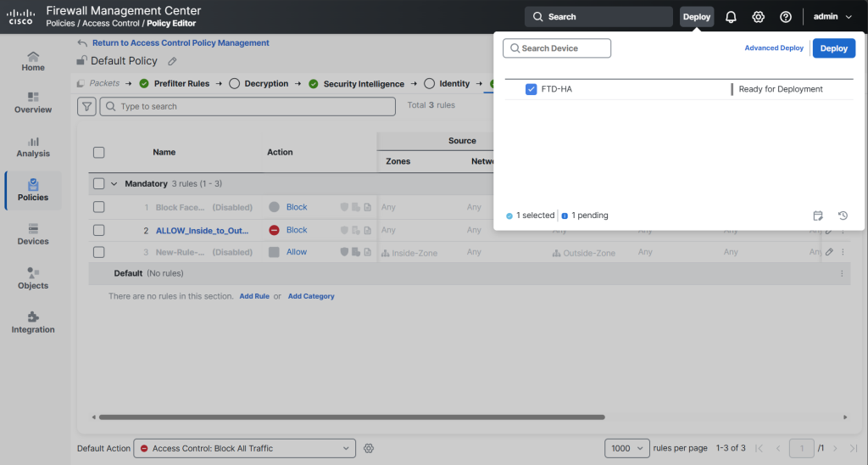Screen dimensions: 868x465
Task: Click Add Category link
Action: tap(311, 296)
